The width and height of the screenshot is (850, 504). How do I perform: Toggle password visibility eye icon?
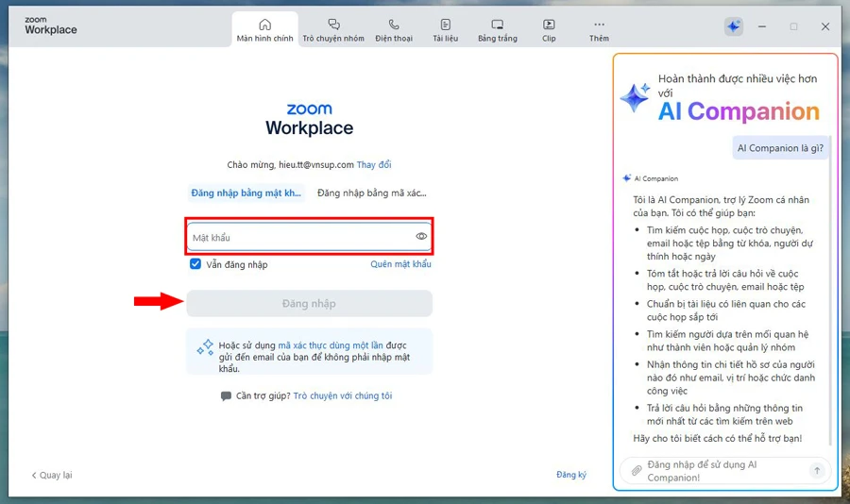421,237
